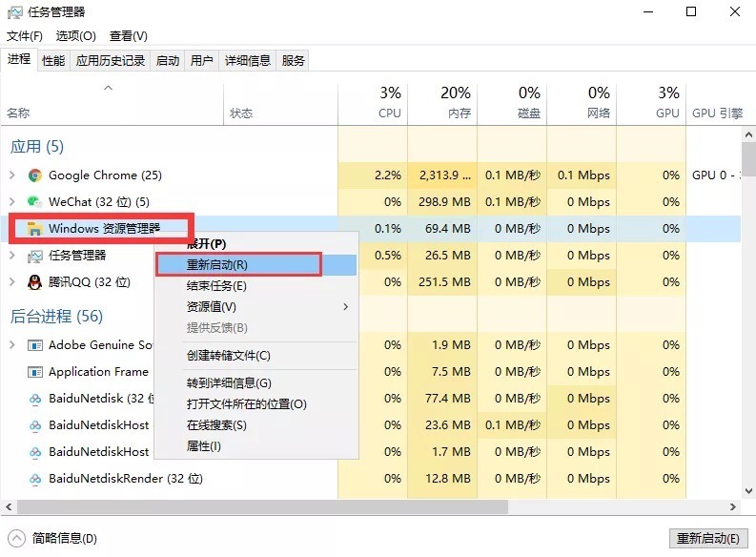Choose 结束任务(E) from context menu
Screen dimensions: 756x557
(x=256, y=286)
